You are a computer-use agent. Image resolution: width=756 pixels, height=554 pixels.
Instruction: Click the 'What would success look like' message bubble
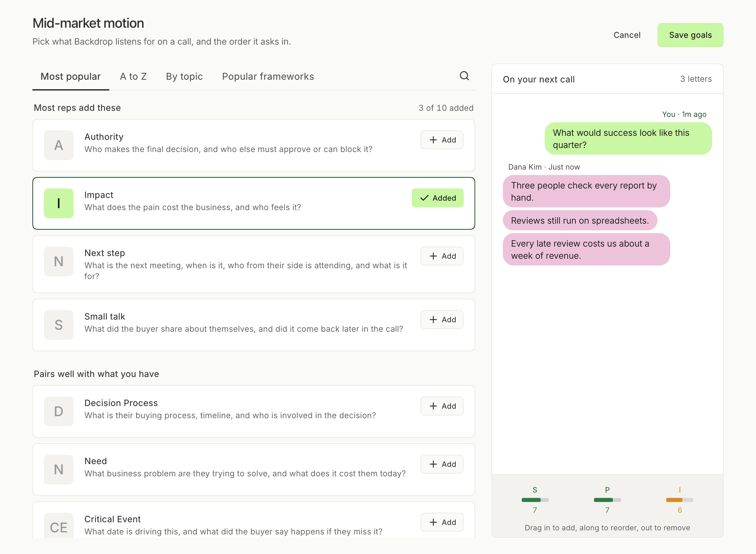pos(628,138)
